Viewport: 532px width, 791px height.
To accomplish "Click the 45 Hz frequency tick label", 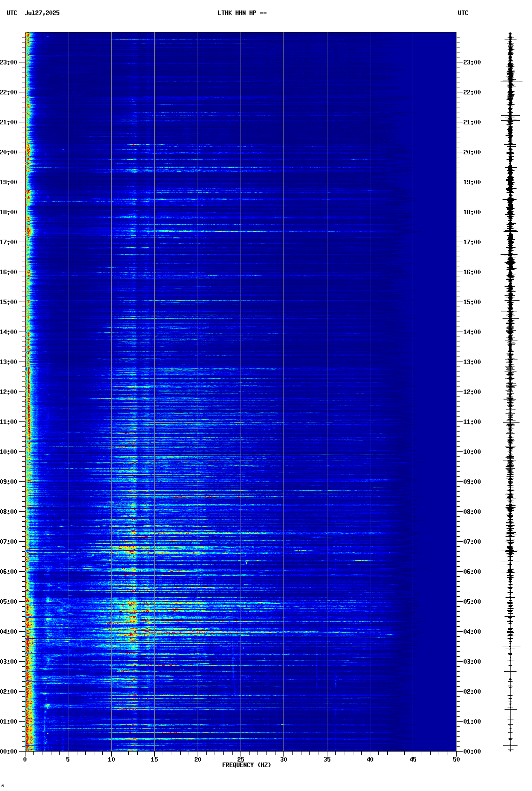I will [413, 760].
